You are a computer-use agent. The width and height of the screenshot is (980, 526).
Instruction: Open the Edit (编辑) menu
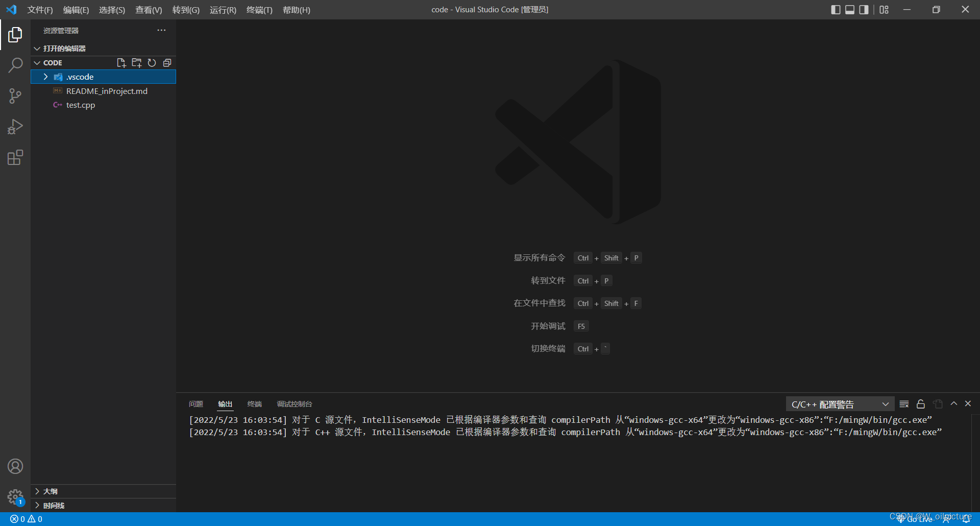tap(76, 10)
